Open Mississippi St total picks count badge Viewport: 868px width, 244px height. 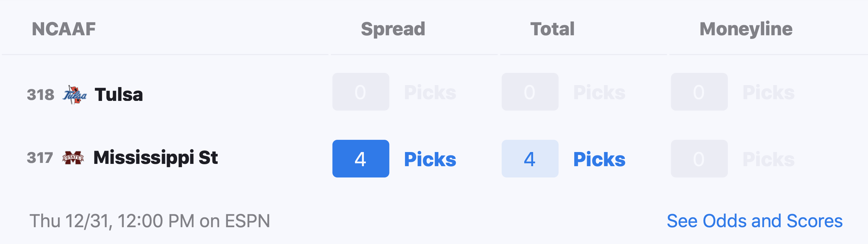pyautogui.click(x=530, y=159)
